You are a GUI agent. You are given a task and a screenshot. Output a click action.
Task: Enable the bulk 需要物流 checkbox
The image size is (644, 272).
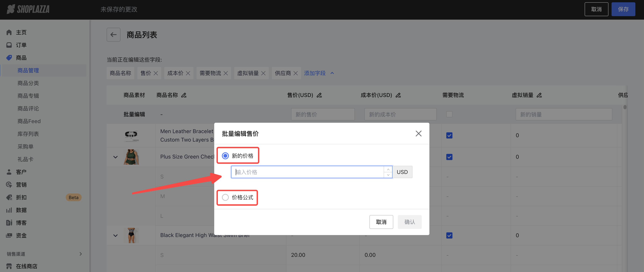449,114
